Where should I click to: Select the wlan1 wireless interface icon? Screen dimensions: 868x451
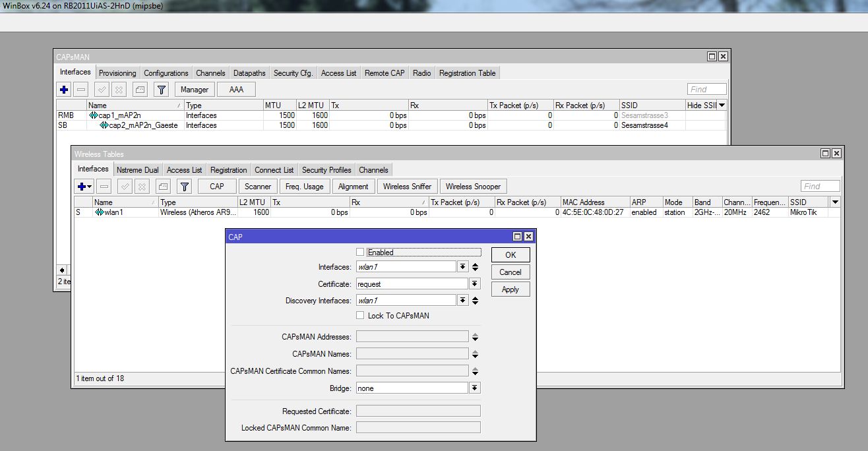tap(100, 212)
